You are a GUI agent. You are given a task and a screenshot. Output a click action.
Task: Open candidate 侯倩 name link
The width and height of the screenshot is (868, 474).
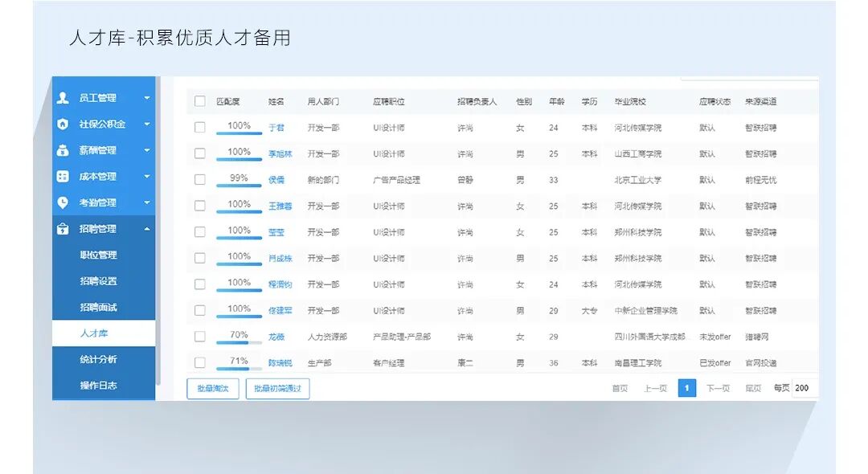pyautogui.click(x=276, y=180)
